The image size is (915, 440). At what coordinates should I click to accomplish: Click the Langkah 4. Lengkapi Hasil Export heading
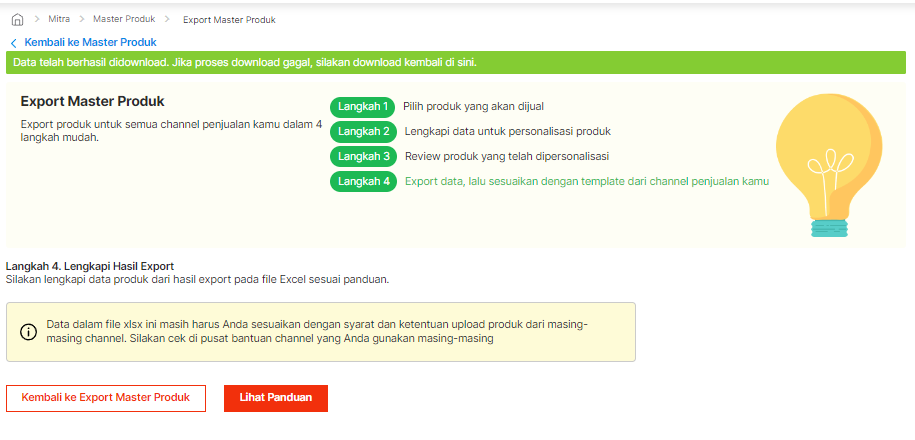click(x=90, y=266)
